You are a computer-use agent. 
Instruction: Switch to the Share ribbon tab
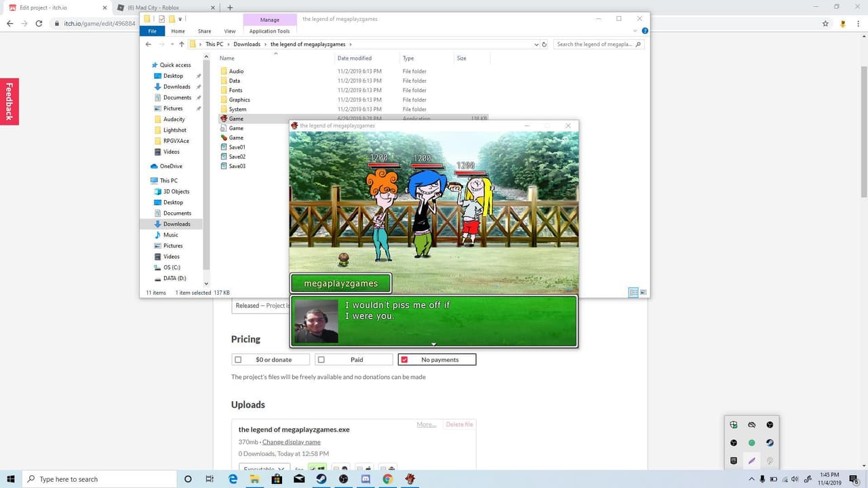tap(204, 31)
